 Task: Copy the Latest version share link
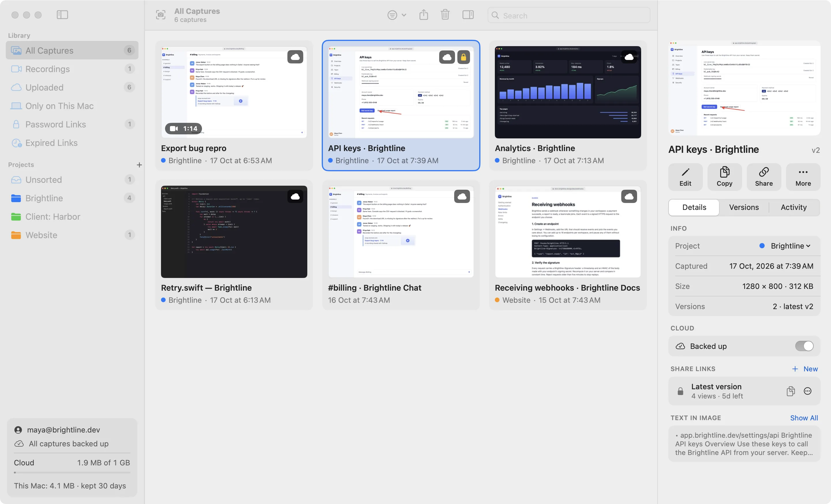tap(791, 391)
